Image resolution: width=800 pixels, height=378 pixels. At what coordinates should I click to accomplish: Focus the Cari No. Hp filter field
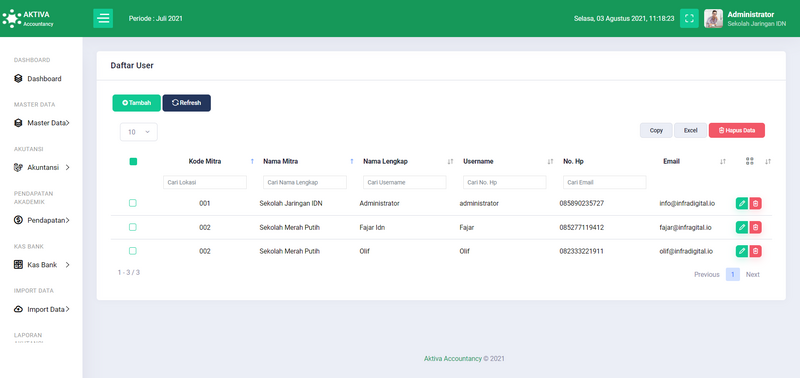coord(505,183)
